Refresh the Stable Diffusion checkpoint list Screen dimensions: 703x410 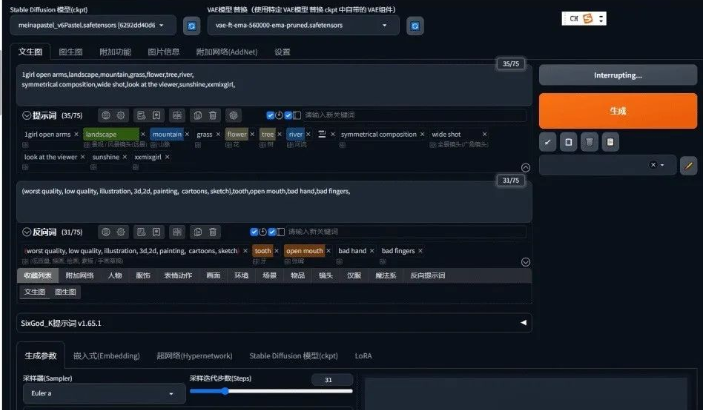pos(191,26)
